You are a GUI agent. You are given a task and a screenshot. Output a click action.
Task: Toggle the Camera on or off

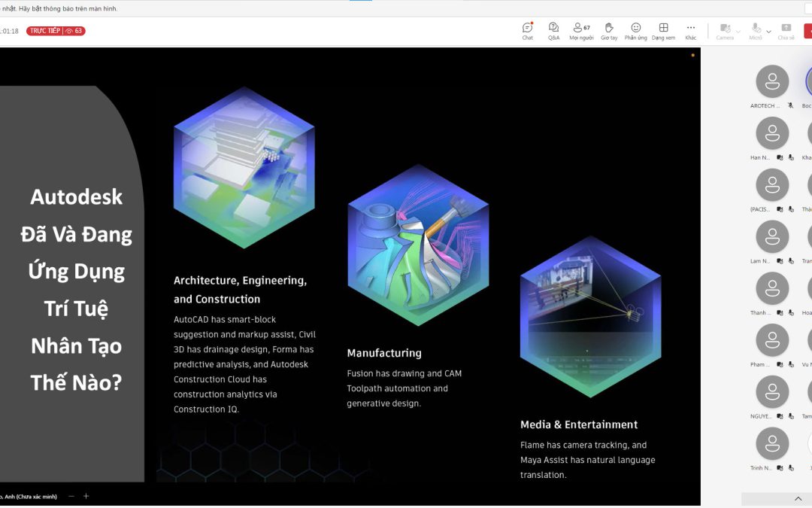(725, 31)
